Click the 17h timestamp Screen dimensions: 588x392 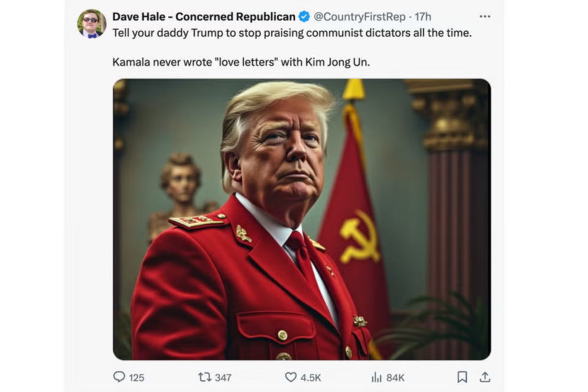pyautogui.click(x=423, y=17)
